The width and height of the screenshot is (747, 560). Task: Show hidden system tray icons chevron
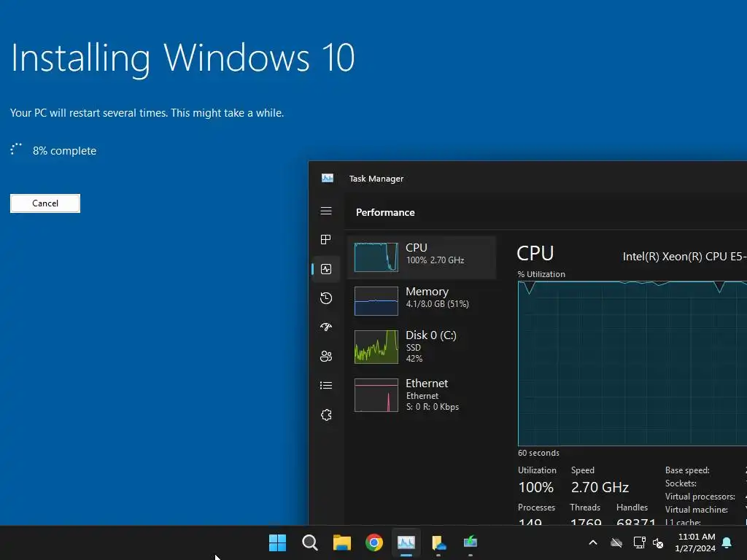point(593,542)
